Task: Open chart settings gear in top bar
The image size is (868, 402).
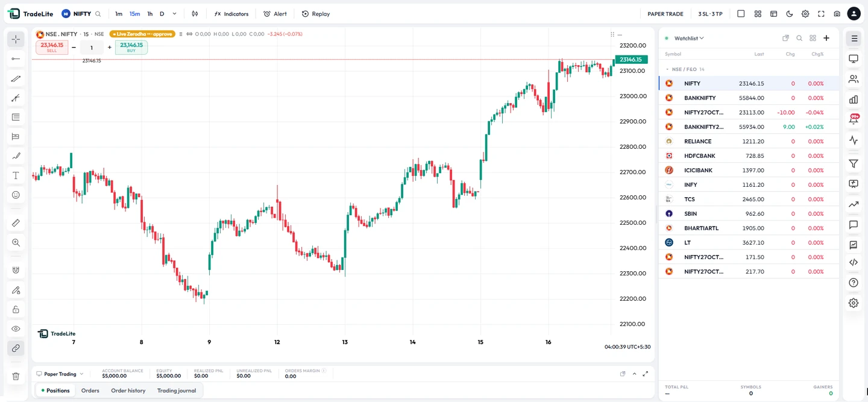Action: point(805,14)
